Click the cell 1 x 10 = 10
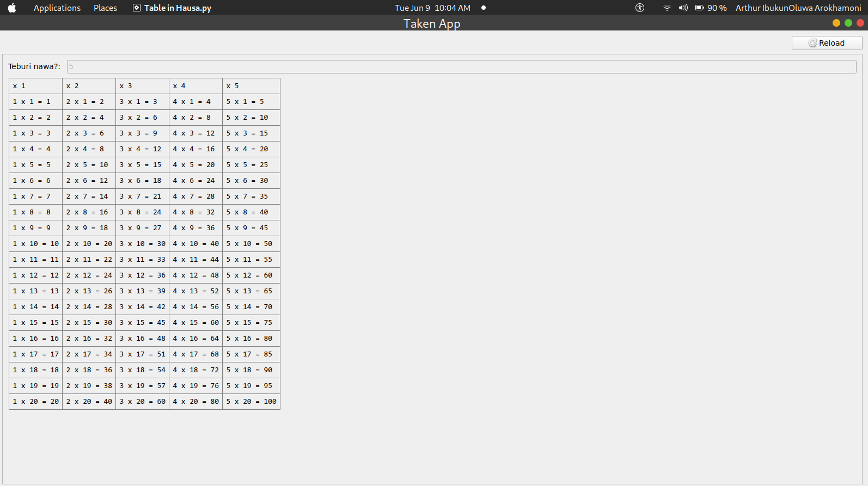The width and height of the screenshot is (868, 486). (x=36, y=244)
